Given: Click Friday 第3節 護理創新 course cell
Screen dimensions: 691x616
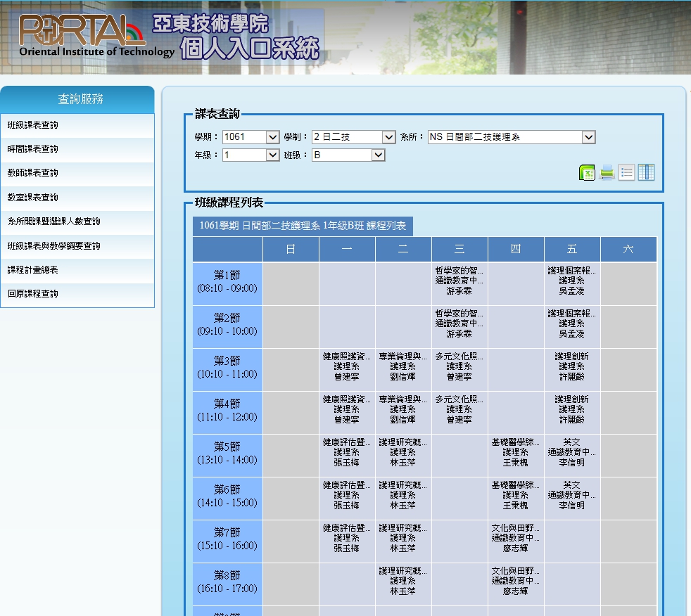Looking at the screenshot, I should tap(572, 369).
